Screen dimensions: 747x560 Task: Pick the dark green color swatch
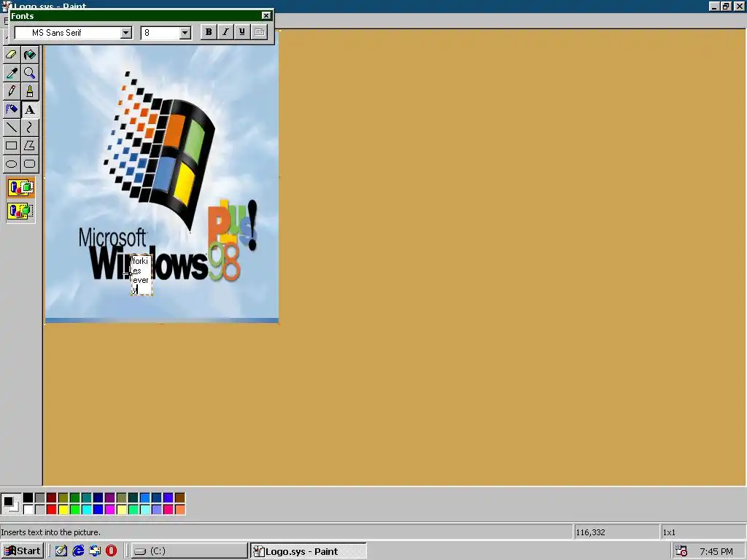coord(75,497)
